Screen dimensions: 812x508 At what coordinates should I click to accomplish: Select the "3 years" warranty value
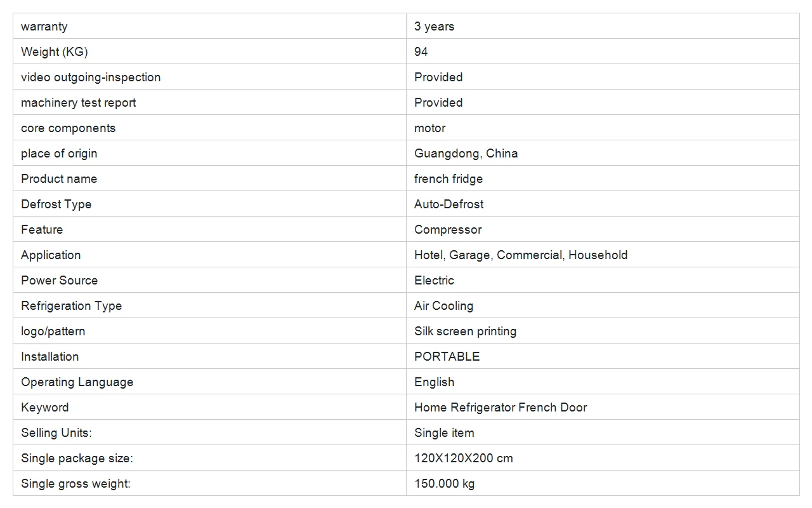click(434, 26)
